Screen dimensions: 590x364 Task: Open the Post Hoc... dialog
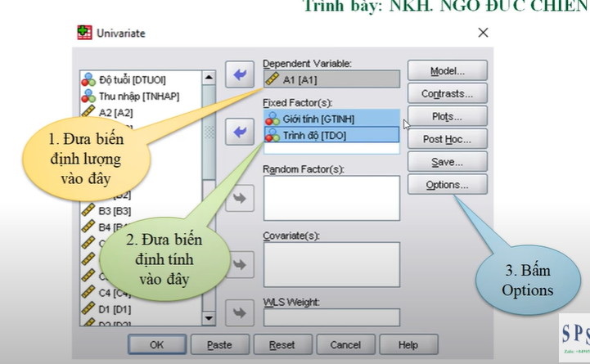click(447, 139)
